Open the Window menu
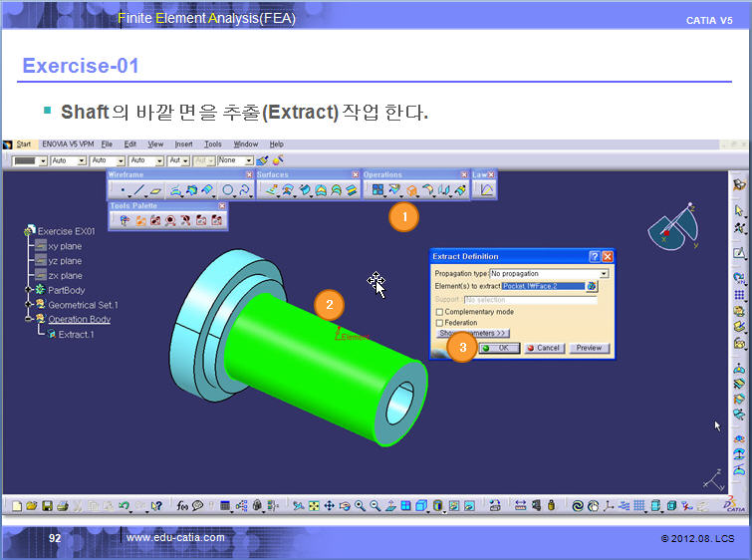752x560 pixels. tap(246, 143)
